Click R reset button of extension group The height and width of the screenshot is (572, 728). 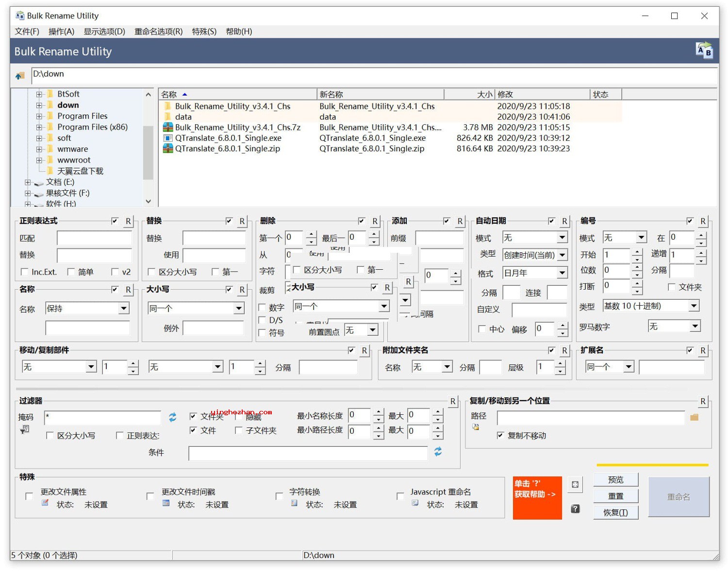(x=703, y=350)
